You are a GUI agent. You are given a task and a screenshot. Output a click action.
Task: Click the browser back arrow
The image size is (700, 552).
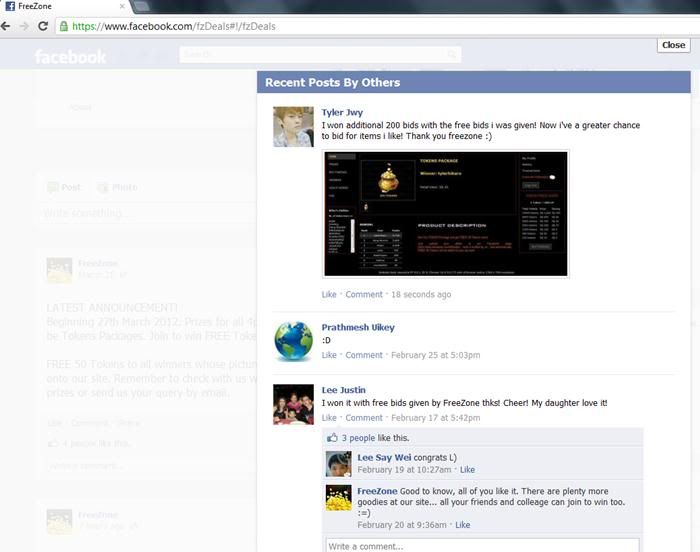point(6,26)
